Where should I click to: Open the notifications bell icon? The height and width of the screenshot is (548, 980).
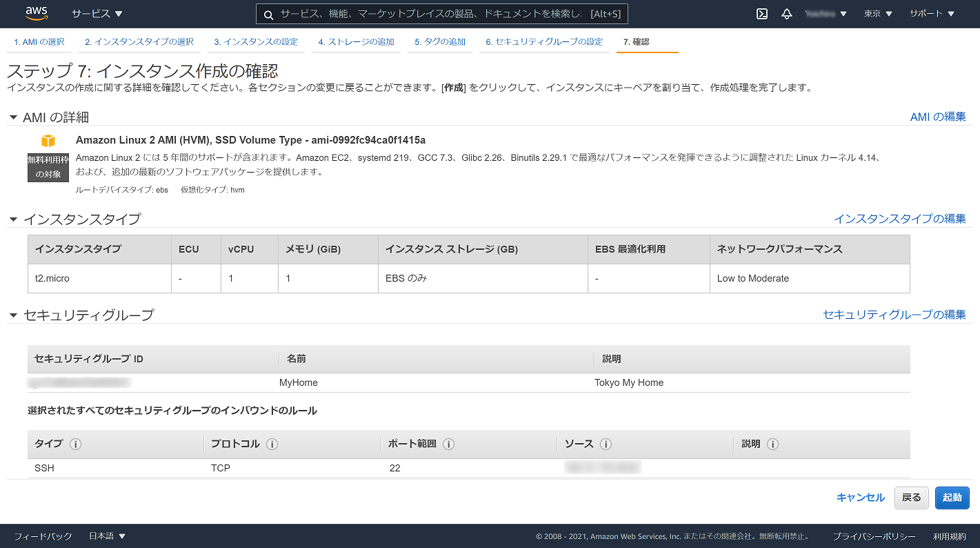click(787, 14)
